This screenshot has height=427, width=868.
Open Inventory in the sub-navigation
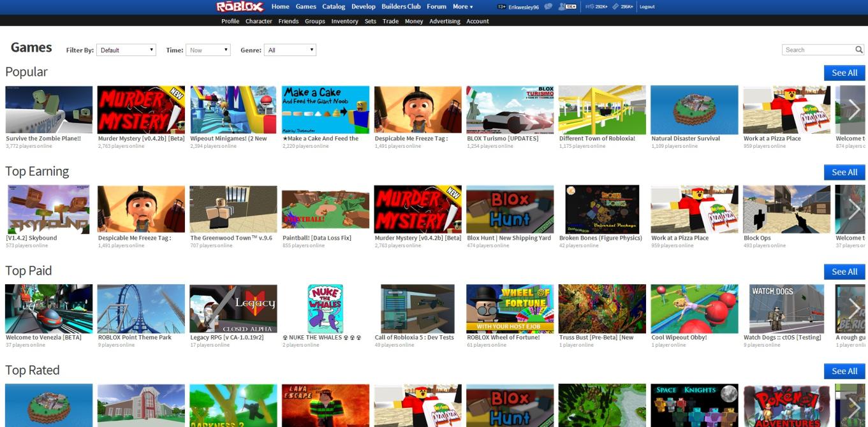pos(344,21)
